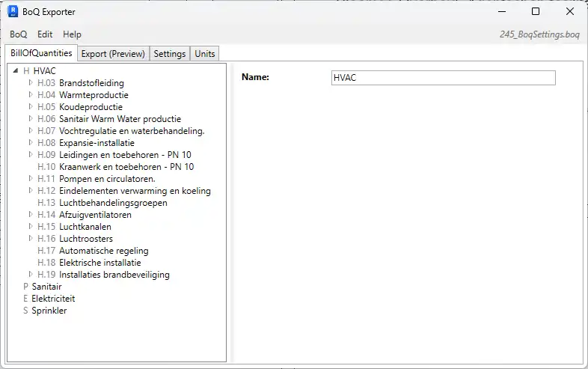Click the Name input field containing HVAC
Image resolution: width=588 pixels, height=369 pixels.
coord(443,78)
